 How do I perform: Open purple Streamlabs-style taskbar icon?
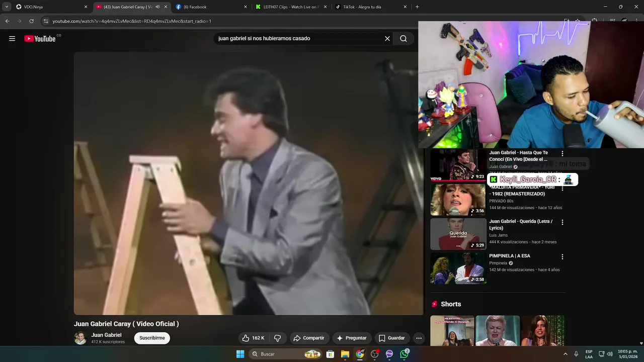(389, 354)
